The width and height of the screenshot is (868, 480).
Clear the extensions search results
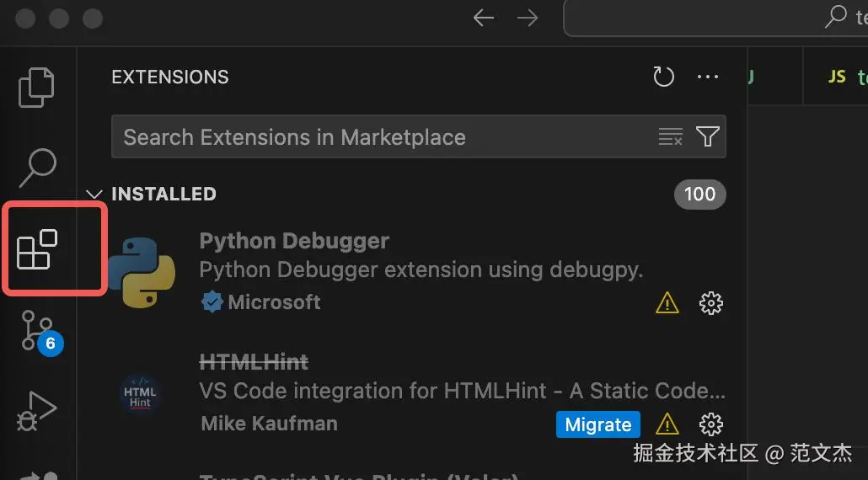pos(670,137)
